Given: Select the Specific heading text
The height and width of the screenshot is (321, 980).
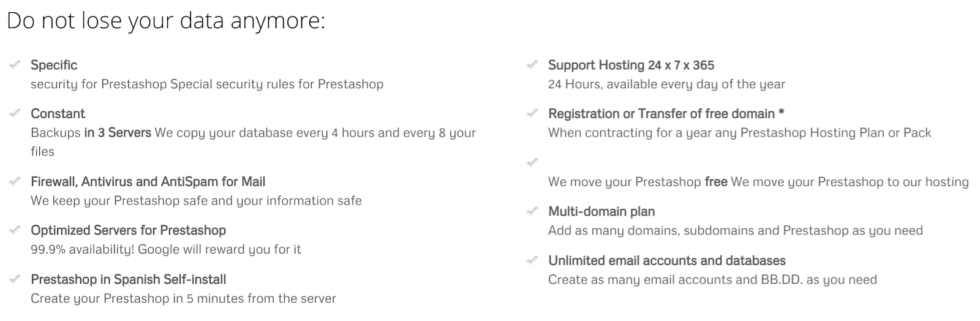Looking at the screenshot, I should click(x=54, y=65).
